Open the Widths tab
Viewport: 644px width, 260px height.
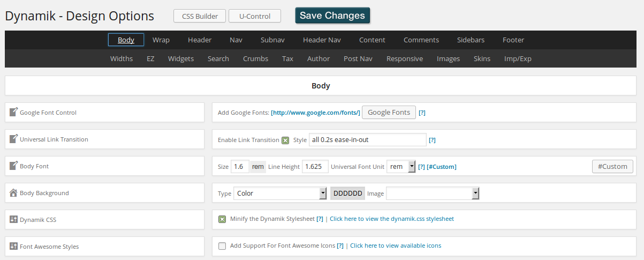[122, 58]
